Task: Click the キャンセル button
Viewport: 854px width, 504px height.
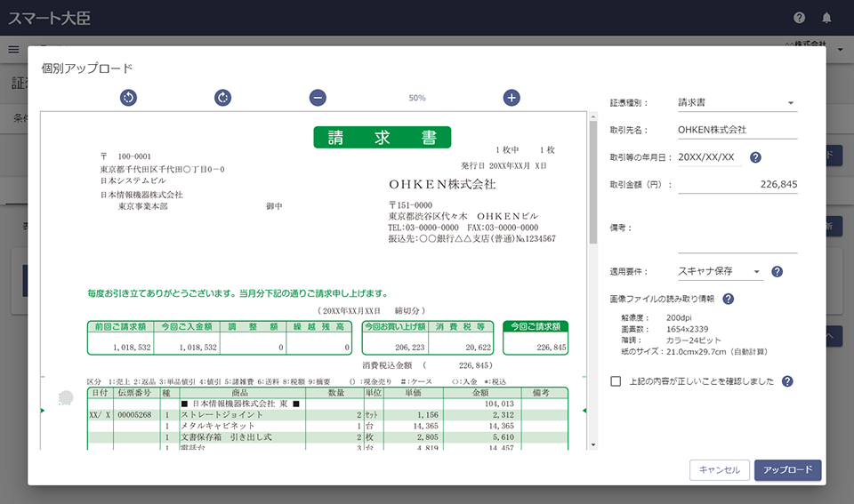Action: coord(720,469)
